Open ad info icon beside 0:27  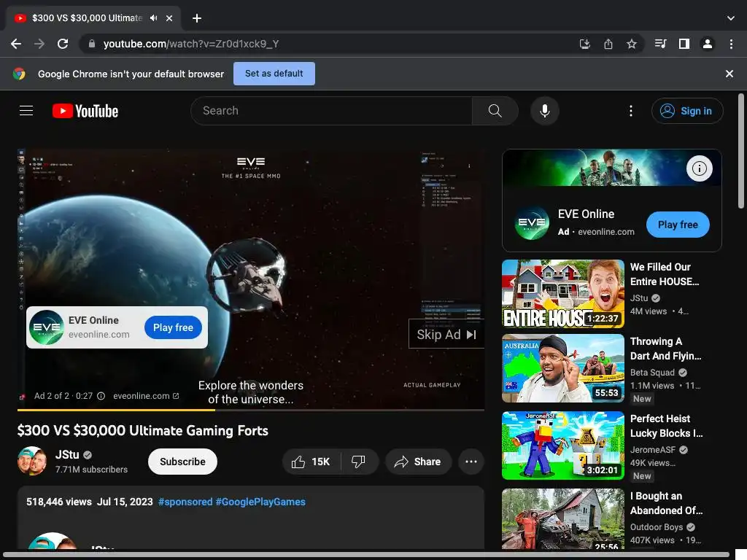tap(101, 396)
